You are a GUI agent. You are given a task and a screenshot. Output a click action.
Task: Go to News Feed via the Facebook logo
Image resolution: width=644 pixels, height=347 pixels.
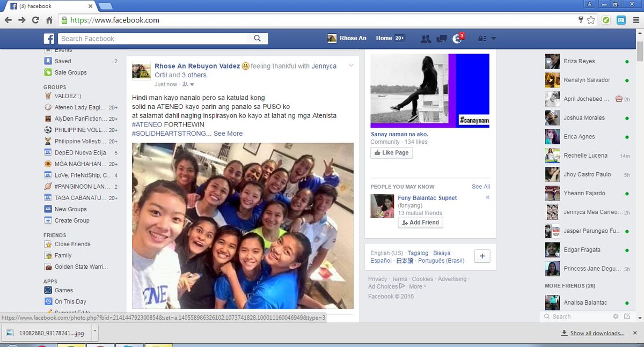(49, 38)
